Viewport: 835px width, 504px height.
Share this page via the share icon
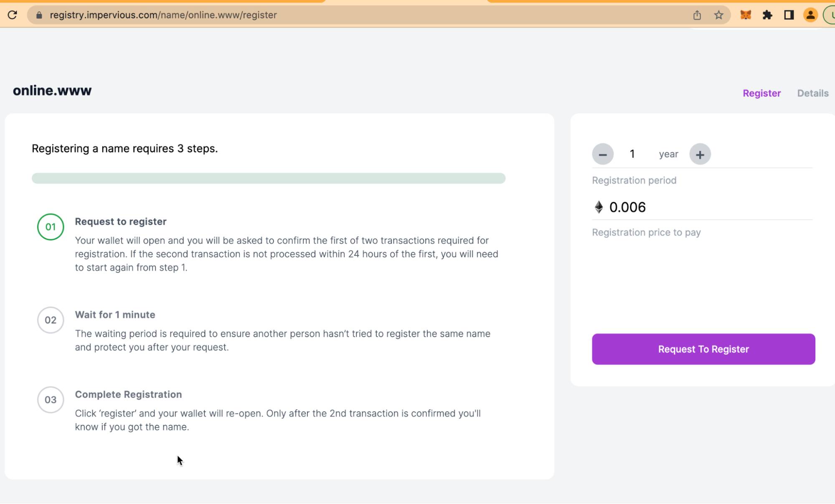pos(697,15)
